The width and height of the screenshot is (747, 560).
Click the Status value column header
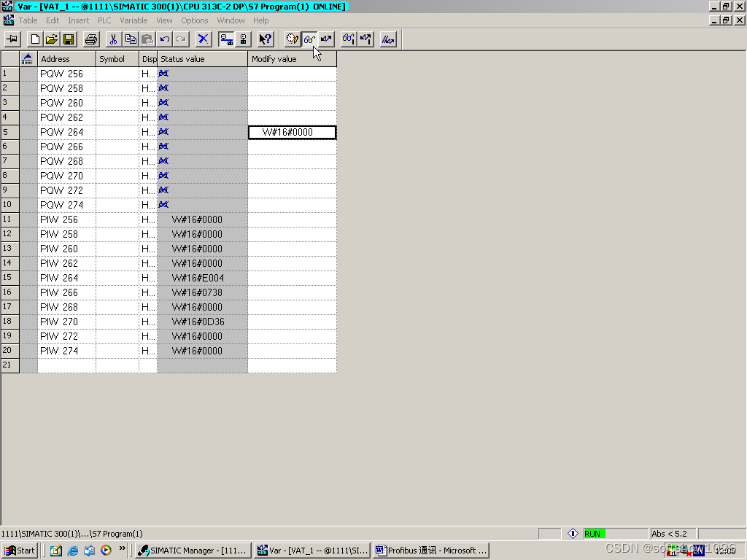click(203, 59)
